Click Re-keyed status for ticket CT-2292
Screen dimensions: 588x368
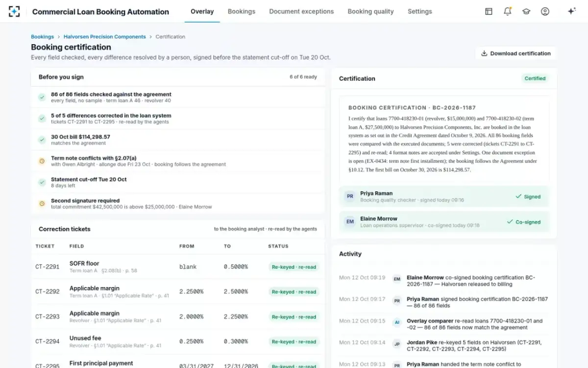[294, 292]
